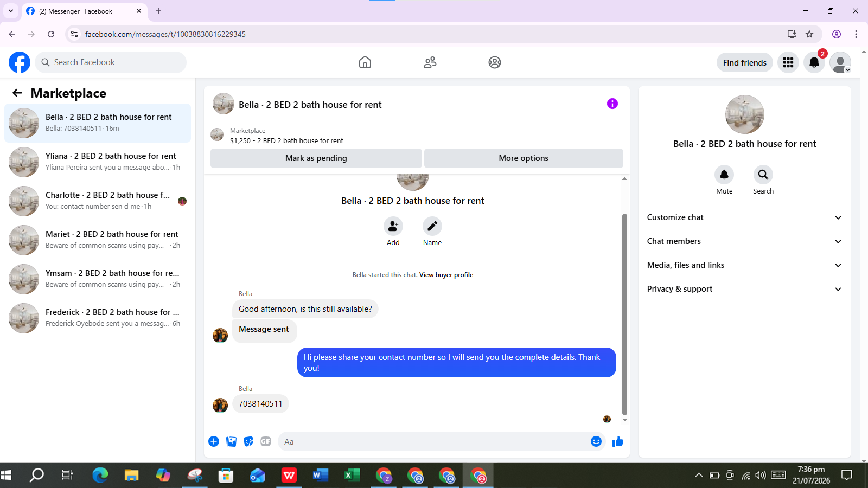868x488 pixels.
Task: Send a thumbs-up like
Action: (x=618, y=441)
